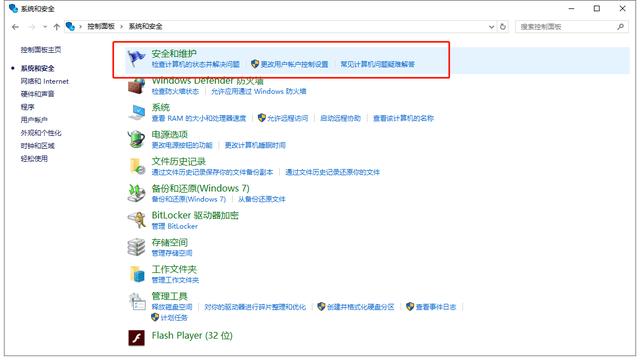Click the 安全和维护 flag icon
This screenshot has width=640, height=360.
pos(136,58)
